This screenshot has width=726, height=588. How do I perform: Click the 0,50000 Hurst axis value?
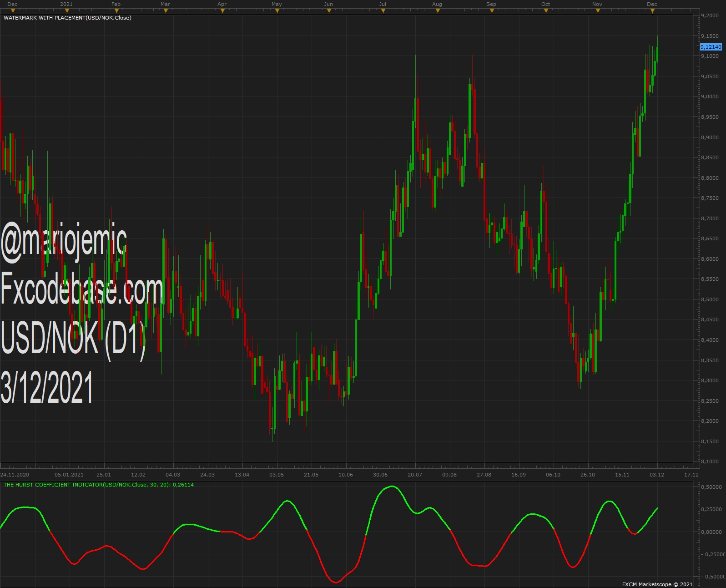(x=711, y=487)
